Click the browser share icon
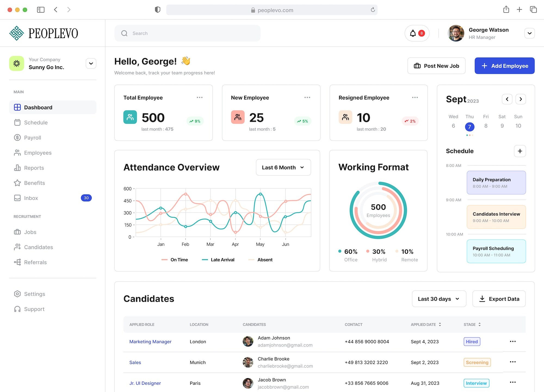This screenshot has height=392, width=544. tap(506, 10)
